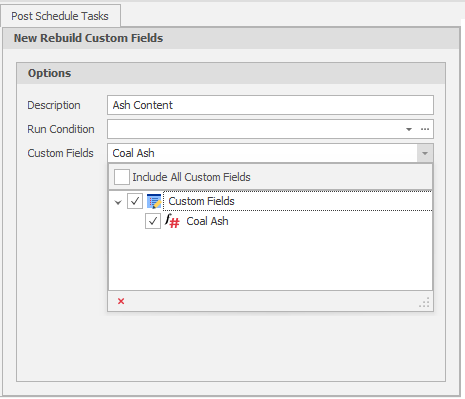Open the Run Condition dropdown arrow

(x=409, y=129)
